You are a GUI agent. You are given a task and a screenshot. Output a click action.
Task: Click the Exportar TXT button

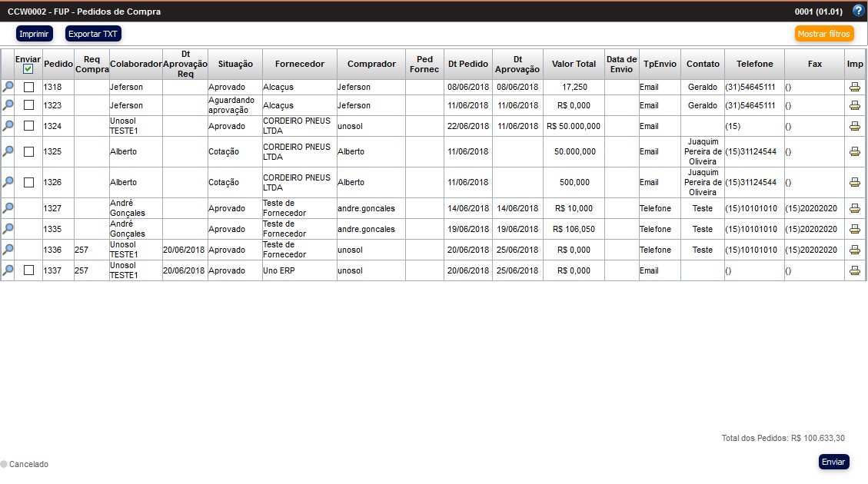pos(93,34)
